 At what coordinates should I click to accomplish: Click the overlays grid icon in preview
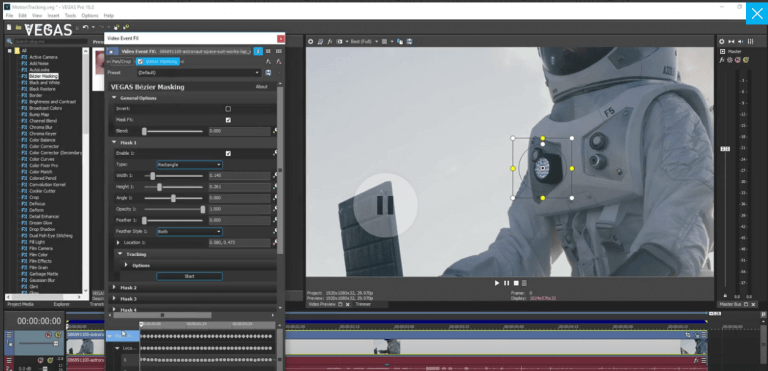pyautogui.click(x=384, y=42)
